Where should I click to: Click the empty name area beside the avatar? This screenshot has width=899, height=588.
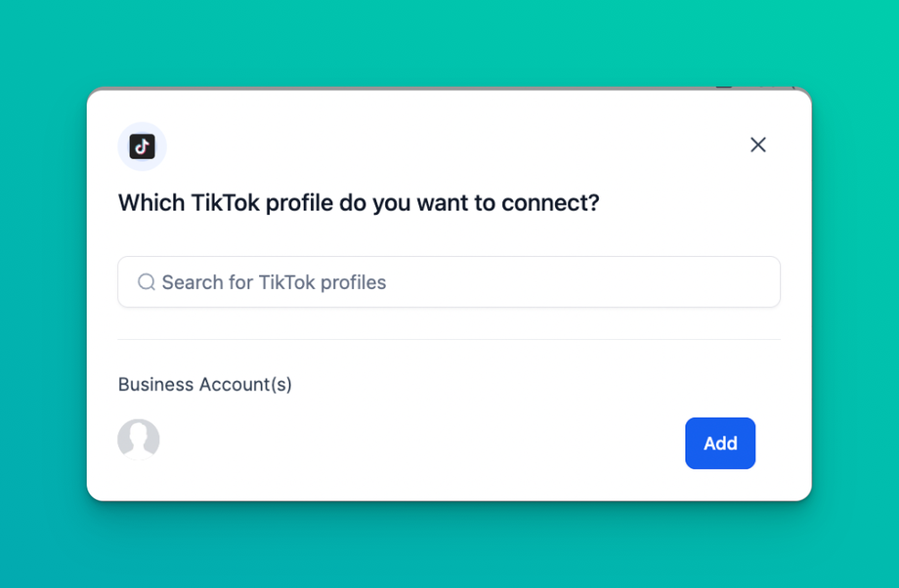(391, 441)
